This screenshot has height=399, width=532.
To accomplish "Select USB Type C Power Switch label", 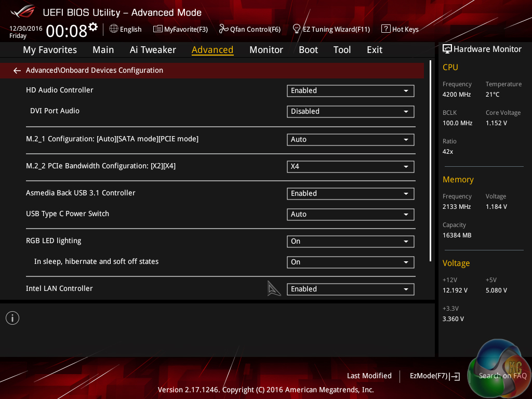I will click(x=68, y=214).
